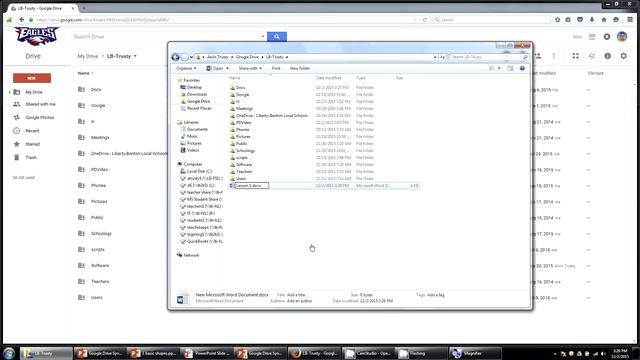Click Add an author in details pane
This screenshot has height=360, width=640.
pos(300,301)
